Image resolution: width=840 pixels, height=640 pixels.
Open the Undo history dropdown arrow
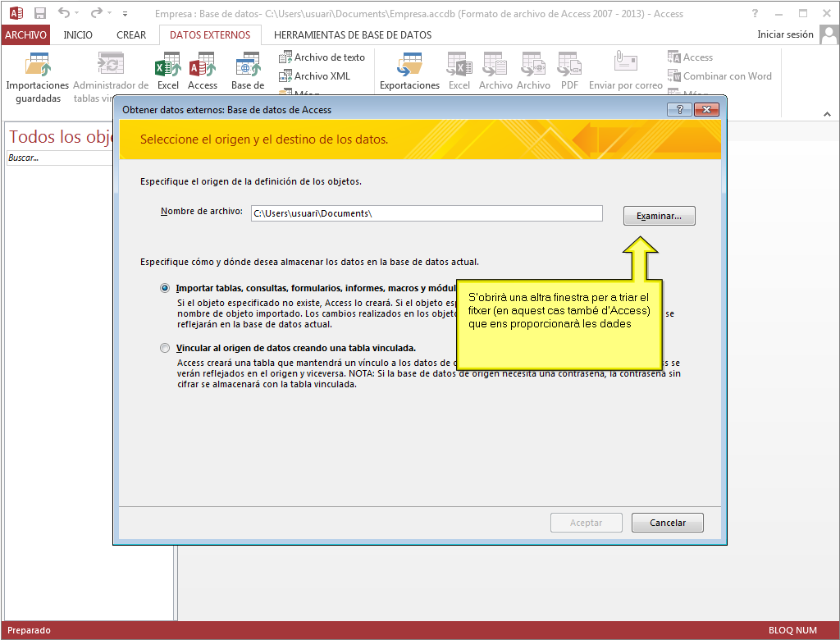pos(76,13)
